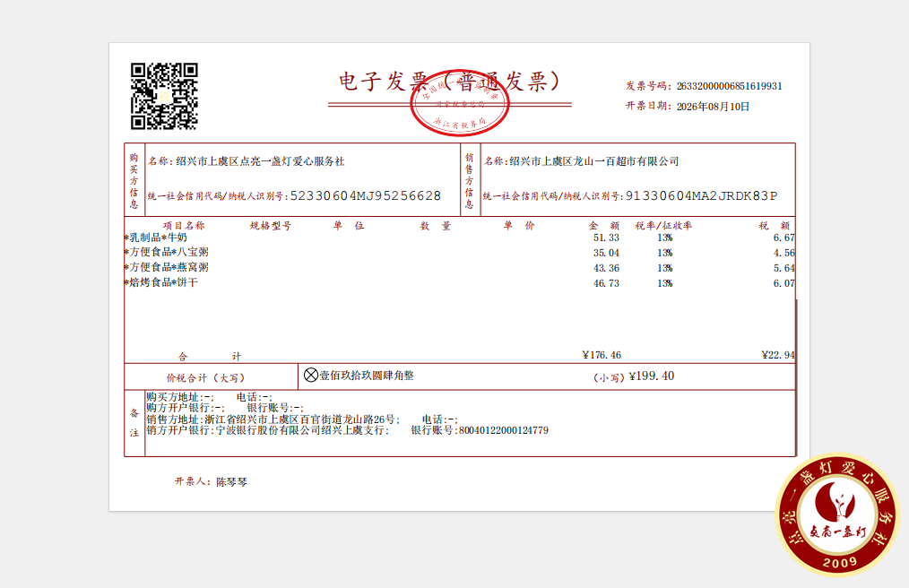Click the total tax ¥22.94
Screen dimensions: 909x588
(778, 355)
